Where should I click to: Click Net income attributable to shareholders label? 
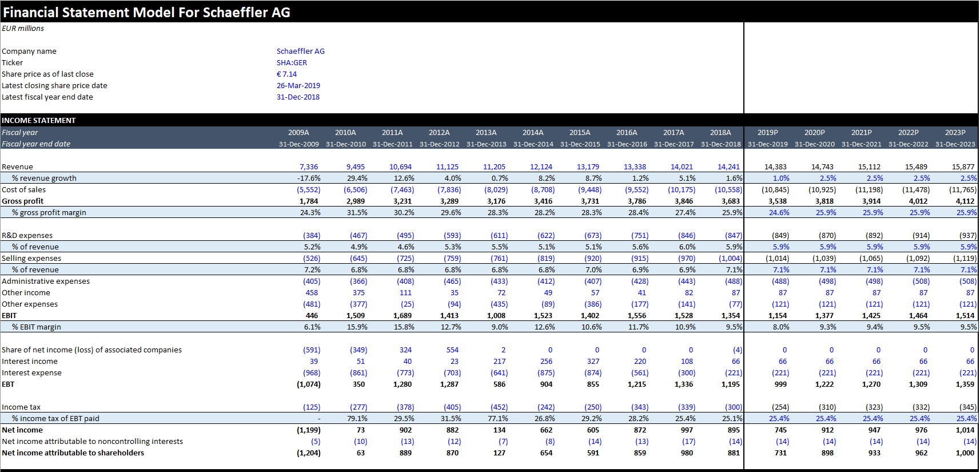coord(73,453)
